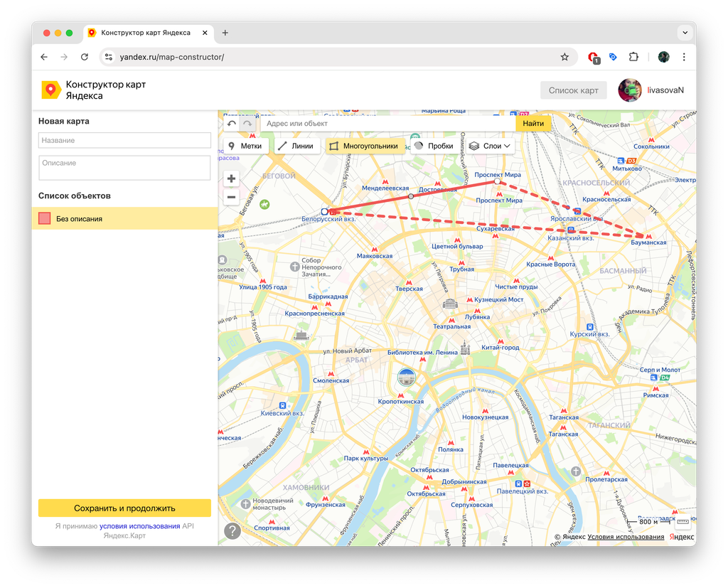The height and width of the screenshot is (588, 728).
Task: Open the Chrome three-dot menu
Action: point(684,57)
